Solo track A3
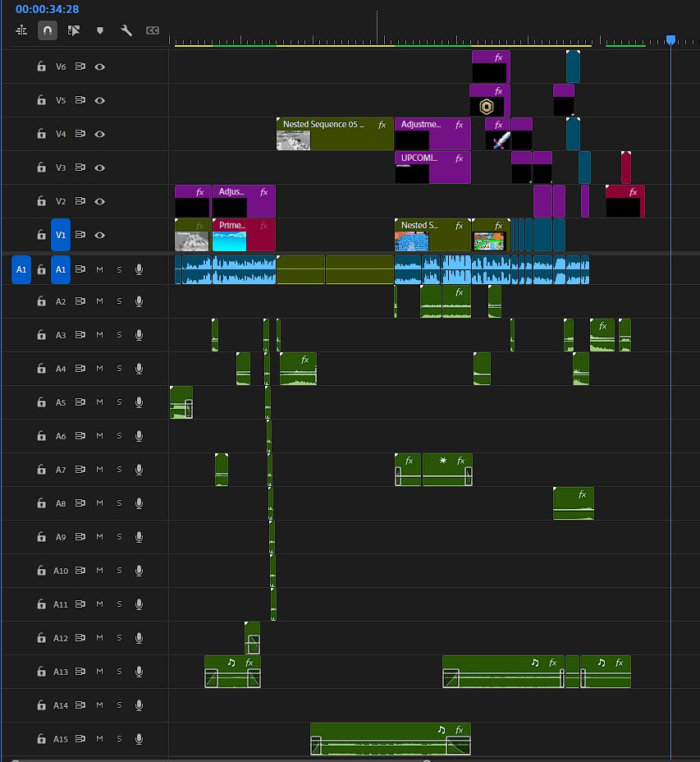Image resolution: width=700 pixels, height=762 pixels. [119, 335]
